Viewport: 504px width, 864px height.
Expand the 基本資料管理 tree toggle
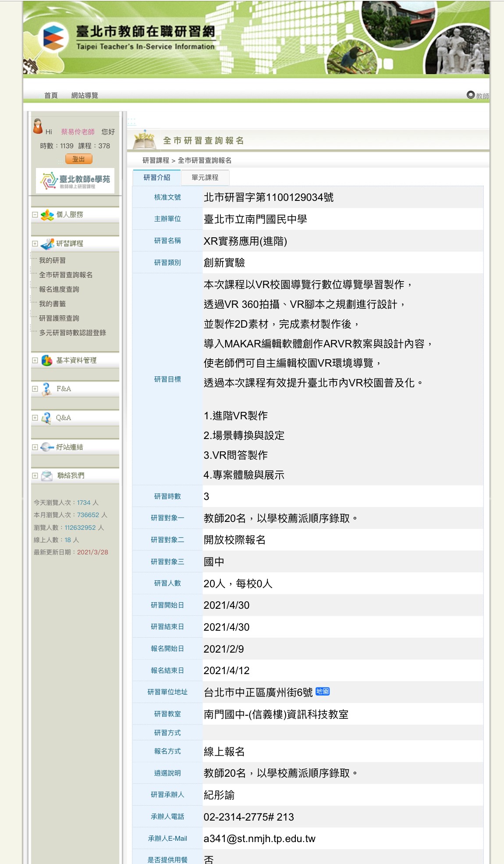[35, 361]
